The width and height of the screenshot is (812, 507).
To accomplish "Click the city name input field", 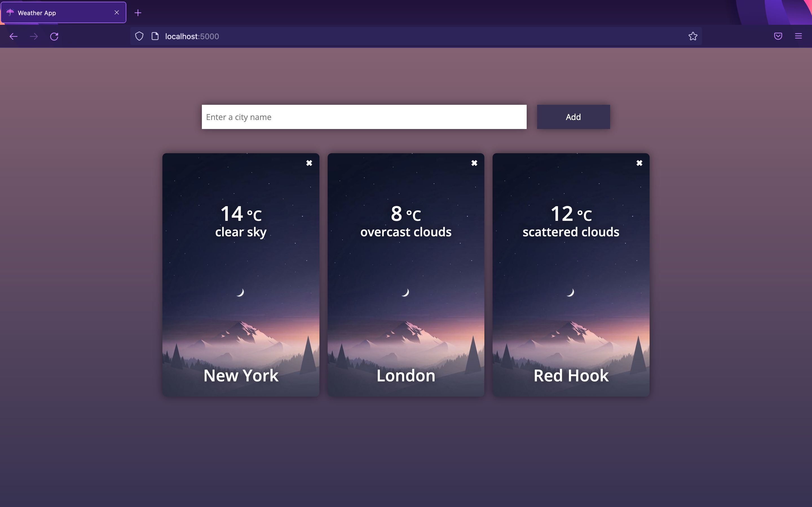I will (x=363, y=117).
